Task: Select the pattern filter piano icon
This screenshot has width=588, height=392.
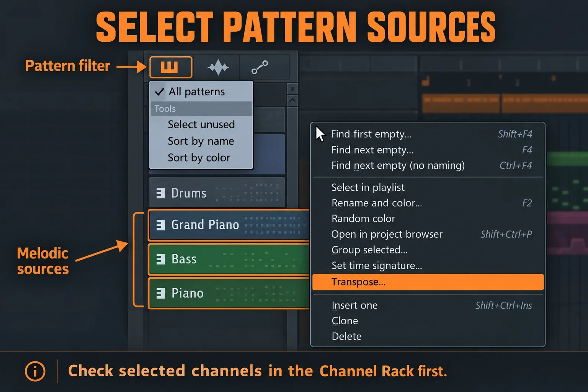Action: 171,67
